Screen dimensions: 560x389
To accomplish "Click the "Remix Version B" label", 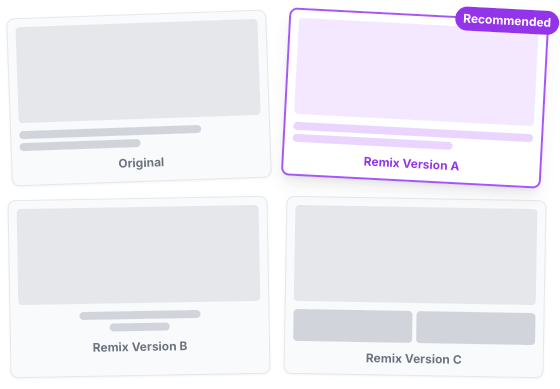I will click(140, 347).
